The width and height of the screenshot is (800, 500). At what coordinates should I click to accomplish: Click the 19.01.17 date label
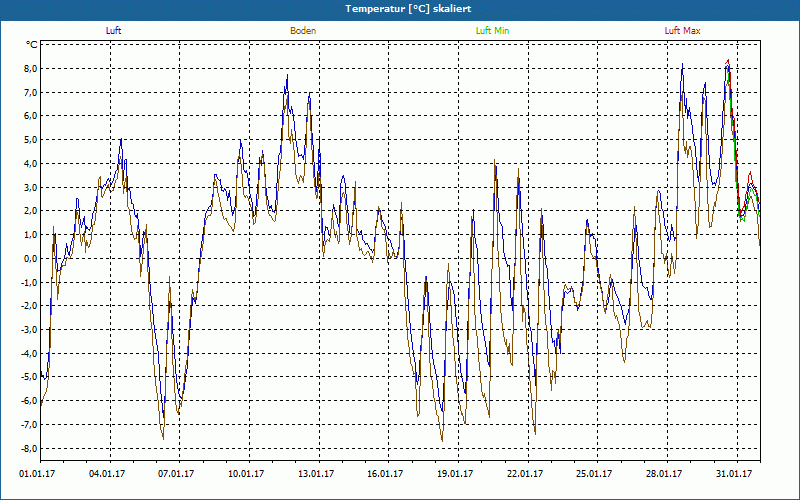[455, 474]
